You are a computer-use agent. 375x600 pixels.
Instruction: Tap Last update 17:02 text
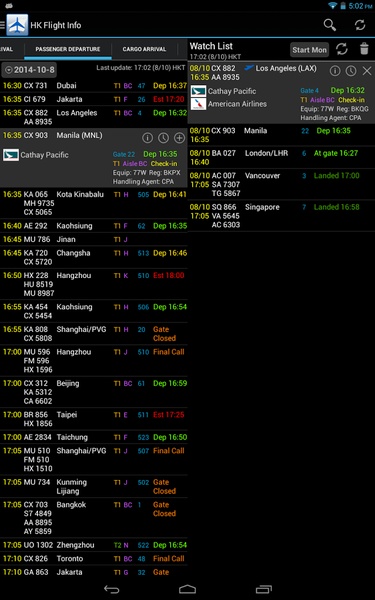coord(141,68)
